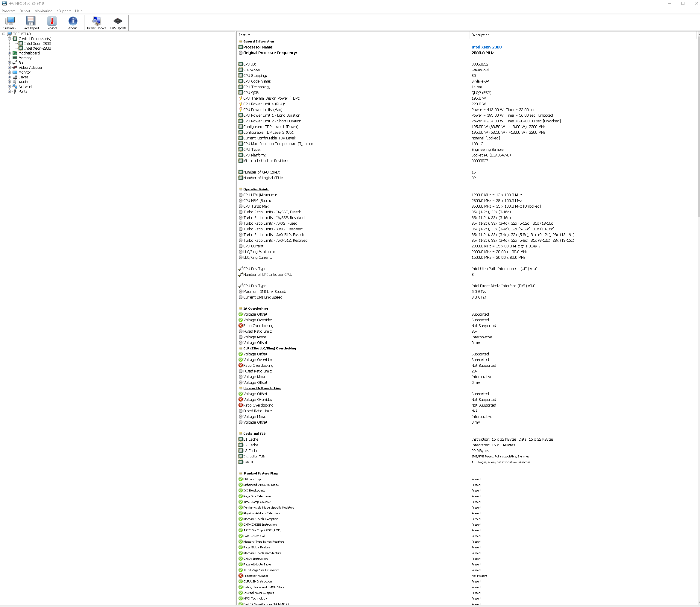
Task: Collapse the TECHSTAR root node
Action: pos(4,34)
